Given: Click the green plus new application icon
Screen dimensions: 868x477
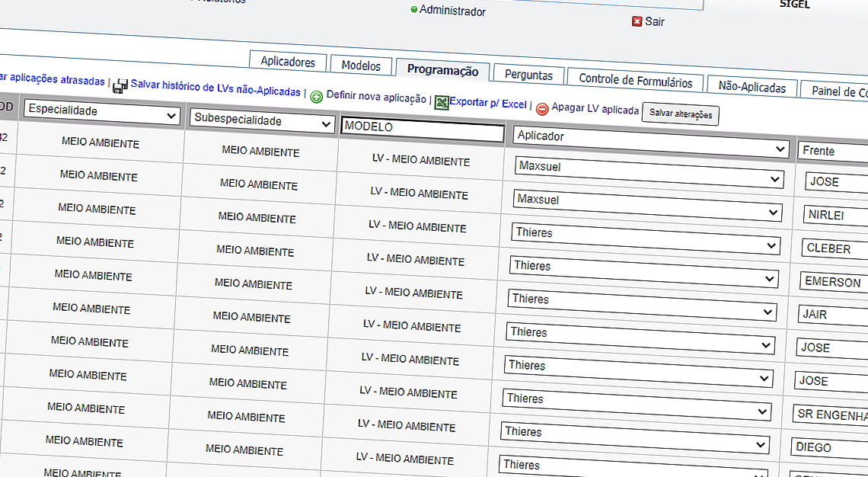Looking at the screenshot, I should point(316,97).
